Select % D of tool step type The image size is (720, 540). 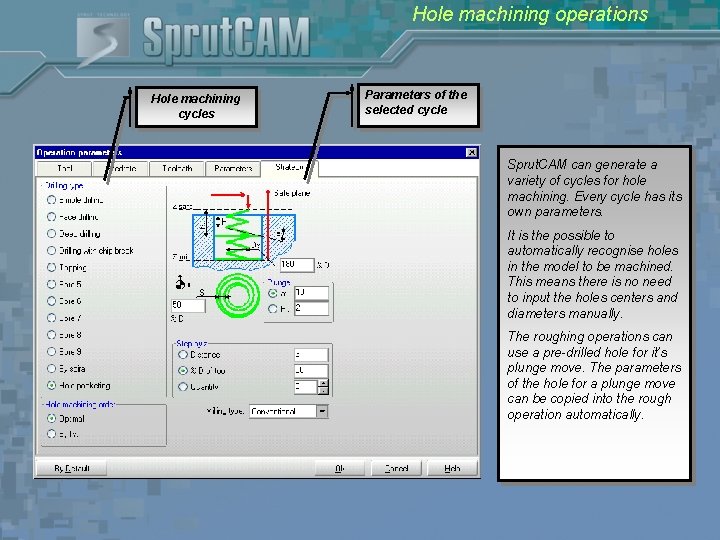click(x=183, y=370)
